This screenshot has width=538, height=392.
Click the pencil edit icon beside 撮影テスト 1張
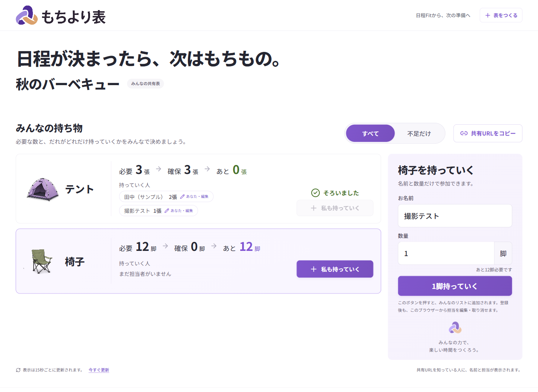click(167, 211)
